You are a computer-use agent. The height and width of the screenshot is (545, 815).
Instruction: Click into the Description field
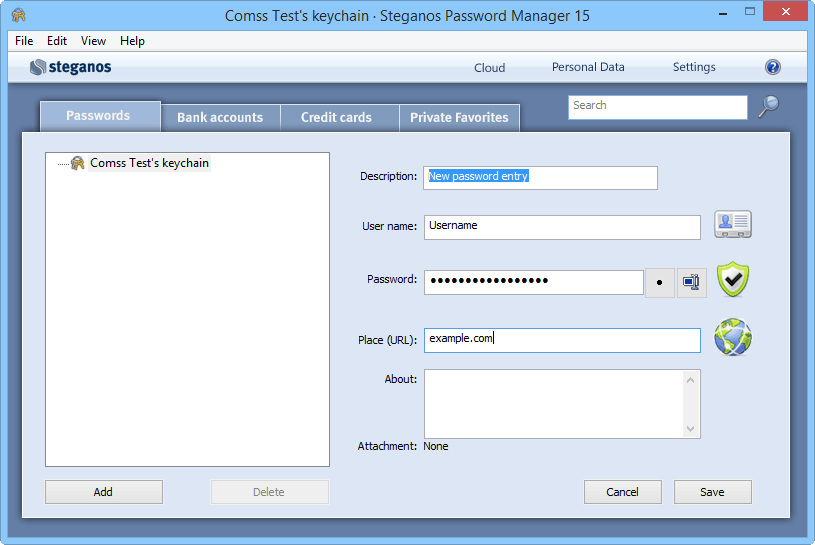pyautogui.click(x=540, y=178)
